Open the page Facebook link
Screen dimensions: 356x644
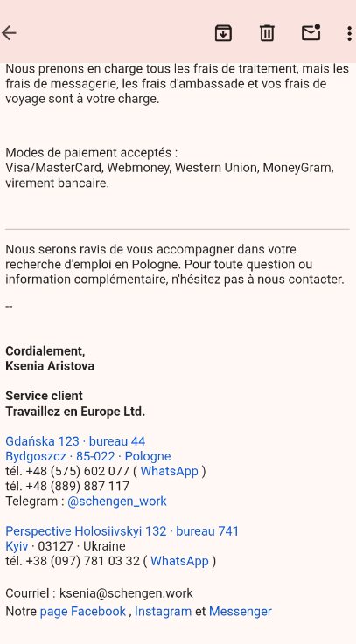(x=82, y=612)
